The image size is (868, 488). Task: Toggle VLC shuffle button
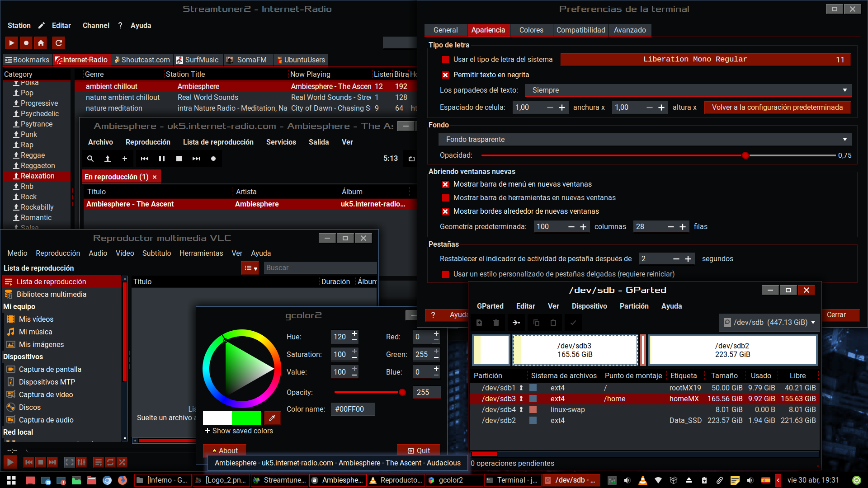[122, 462]
